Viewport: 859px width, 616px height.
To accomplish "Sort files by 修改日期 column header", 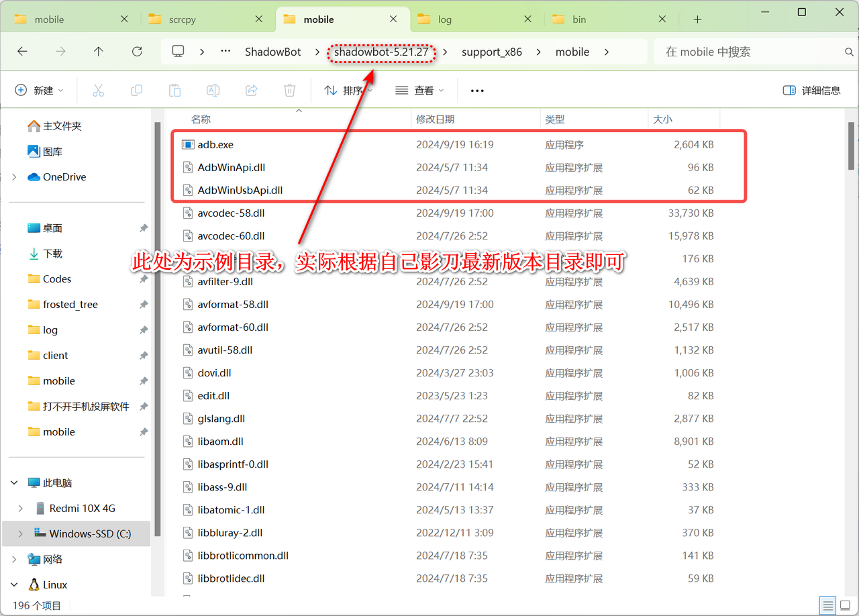I will [x=435, y=119].
